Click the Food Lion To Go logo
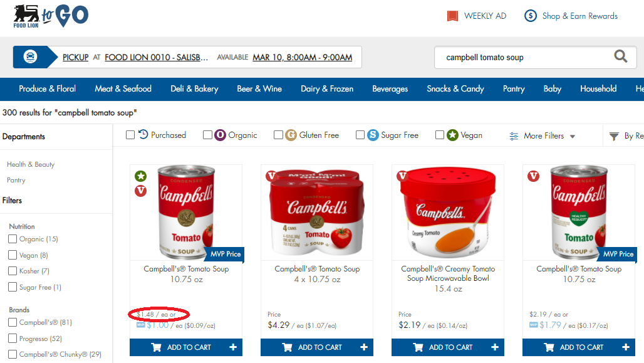The height and width of the screenshot is (363, 644). coord(51,16)
